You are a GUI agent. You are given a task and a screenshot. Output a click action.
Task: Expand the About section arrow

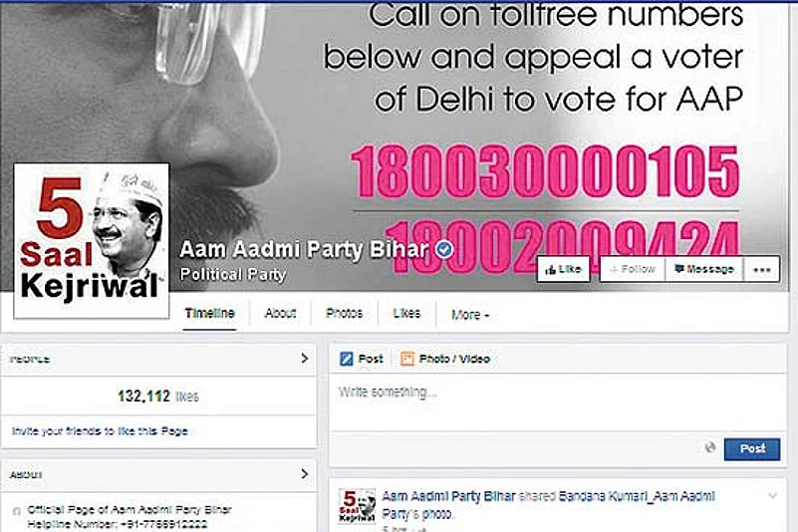pos(304,474)
